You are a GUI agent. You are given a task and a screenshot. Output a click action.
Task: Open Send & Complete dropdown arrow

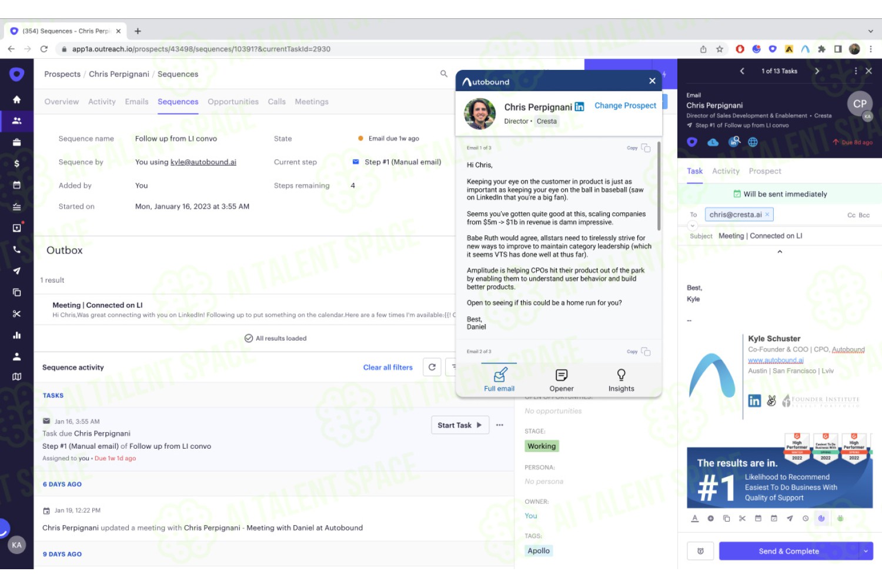pyautogui.click(x=866, y=551)
